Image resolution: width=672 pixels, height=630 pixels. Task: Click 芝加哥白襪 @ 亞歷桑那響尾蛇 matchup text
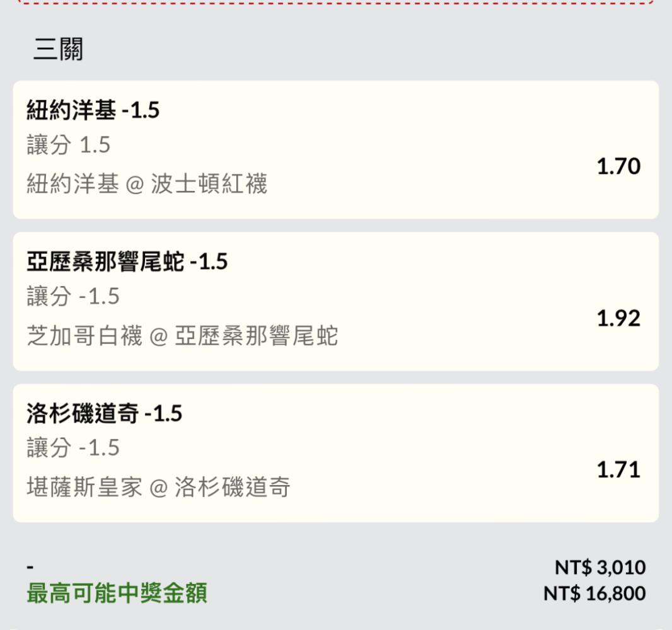click(182, 335)
